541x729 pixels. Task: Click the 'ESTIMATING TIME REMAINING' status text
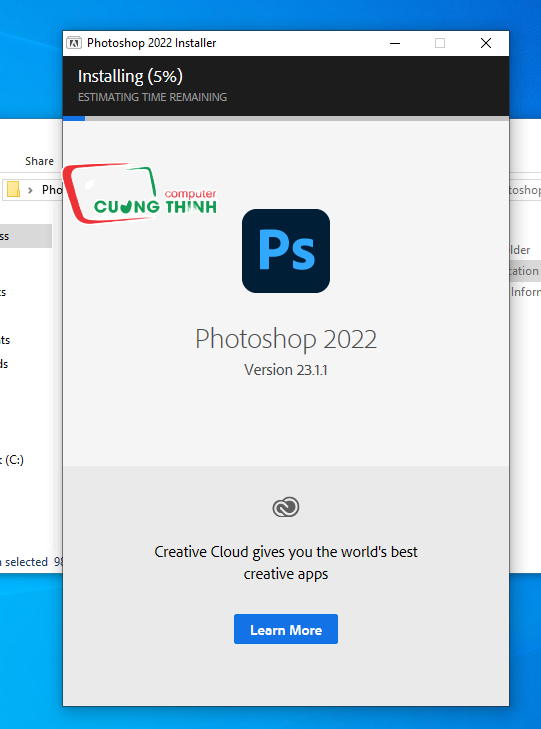[x=152, y=97]
